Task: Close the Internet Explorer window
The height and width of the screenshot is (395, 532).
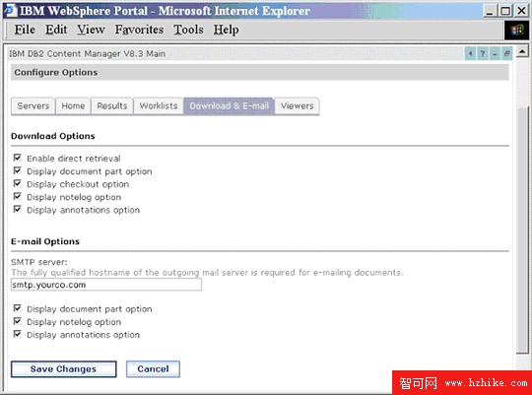Action: click(x=521, y=11)
